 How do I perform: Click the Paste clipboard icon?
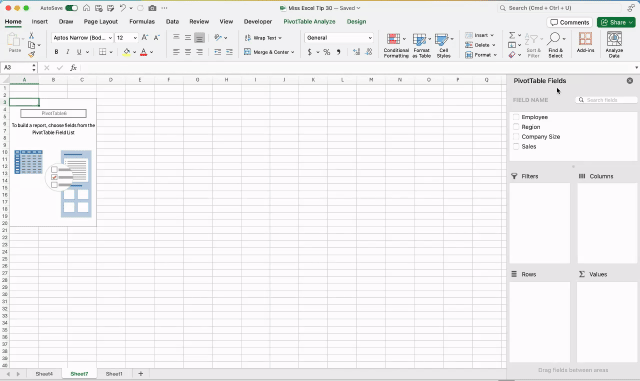coord(14,40)
